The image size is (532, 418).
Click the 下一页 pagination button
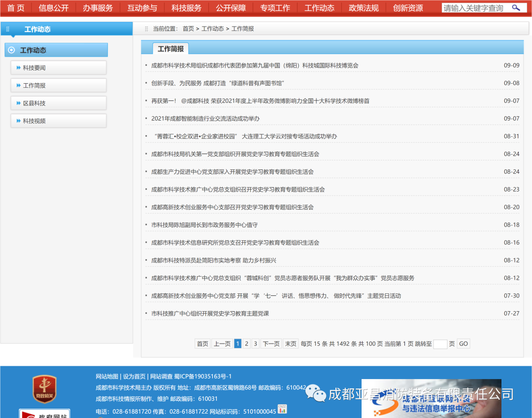(271, 344)
